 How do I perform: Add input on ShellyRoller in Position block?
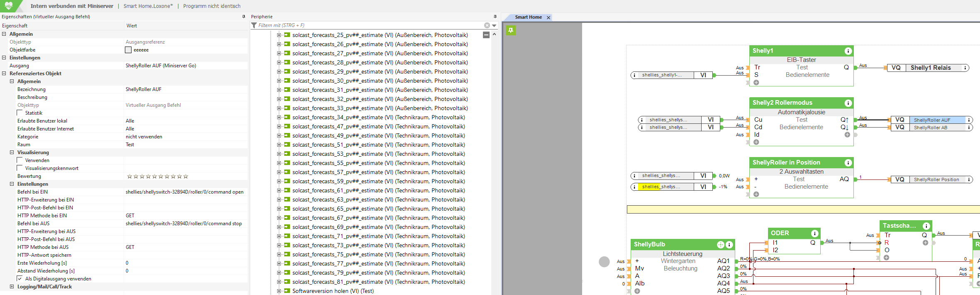[x=756, y=194]
